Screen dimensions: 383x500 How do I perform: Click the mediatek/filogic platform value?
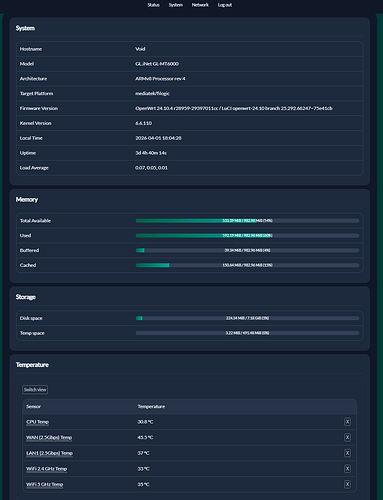point(152,93)
